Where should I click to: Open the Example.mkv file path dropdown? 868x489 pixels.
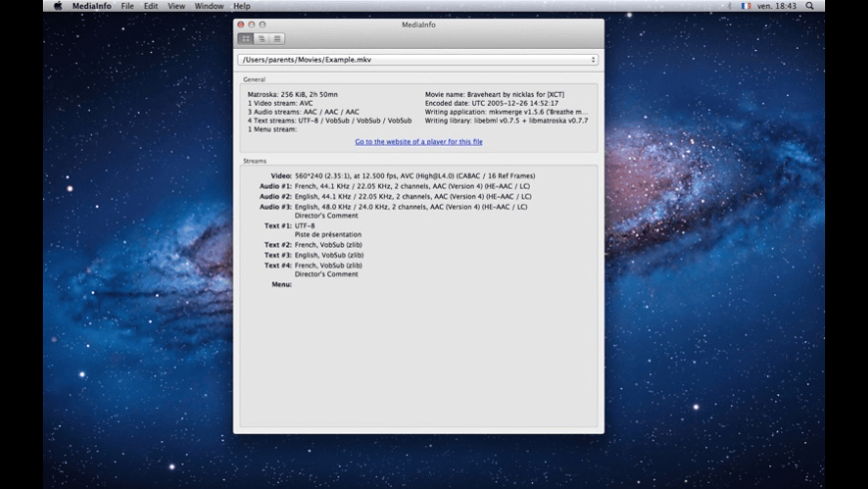(418, 60)
